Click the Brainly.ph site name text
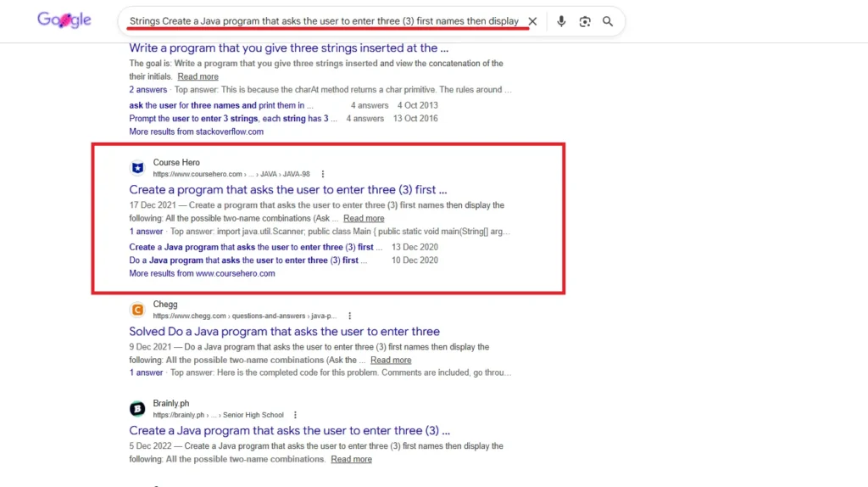Image resolution: width=868 pixels, height=487 pixels. coord(170,403)
